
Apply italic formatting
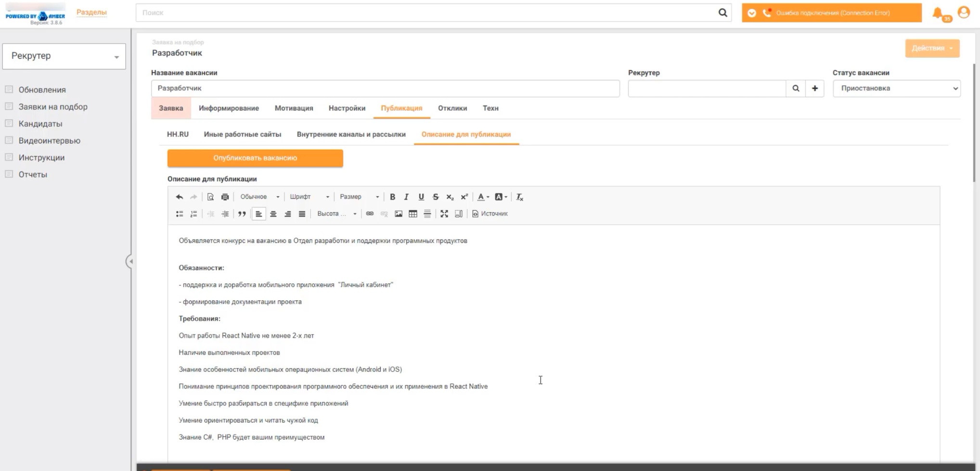(406, 197)
